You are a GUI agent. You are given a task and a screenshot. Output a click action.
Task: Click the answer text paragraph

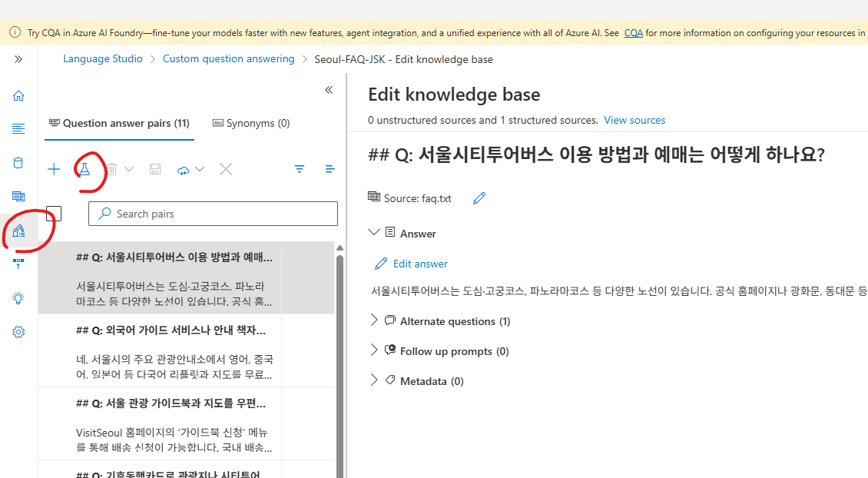point(619,291)
